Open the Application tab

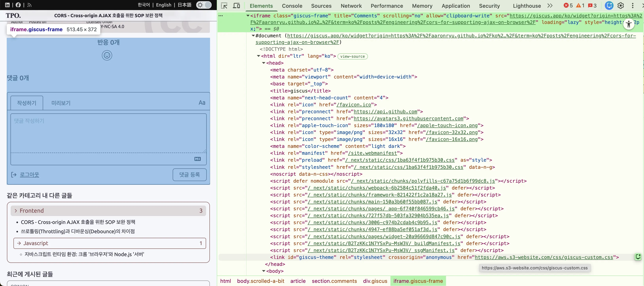456,6
